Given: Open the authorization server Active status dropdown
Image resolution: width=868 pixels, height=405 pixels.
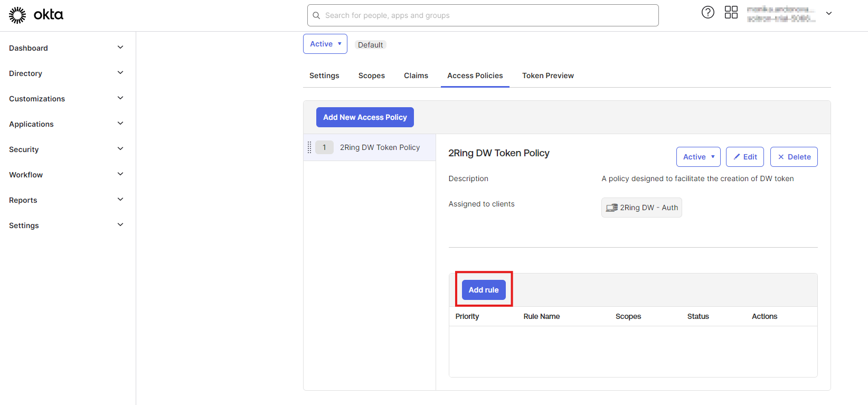Looking at the screenshot, I should point(325,44).
